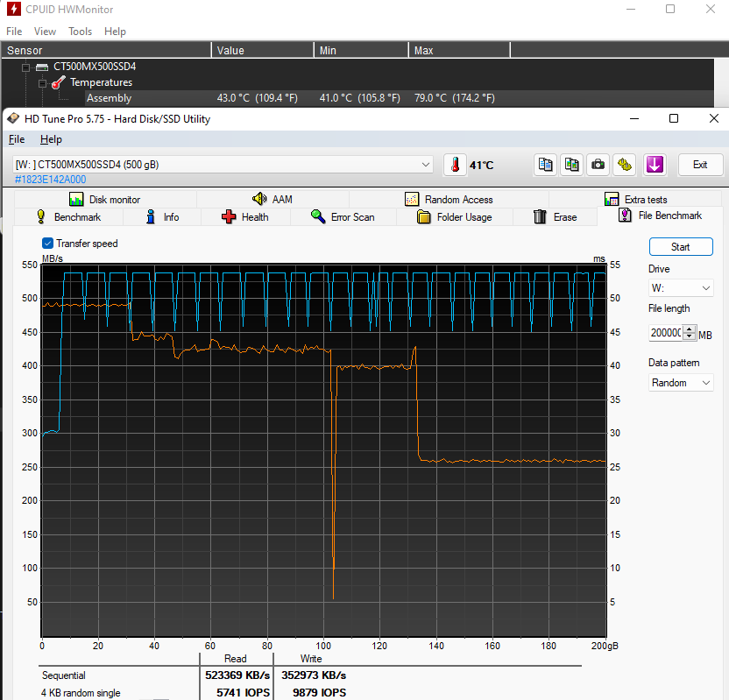The height and width of the screenshot is (700, 729).
Task: Switch to the Extra tests tab
Action: pyautogui.click(x=636, y=200)
